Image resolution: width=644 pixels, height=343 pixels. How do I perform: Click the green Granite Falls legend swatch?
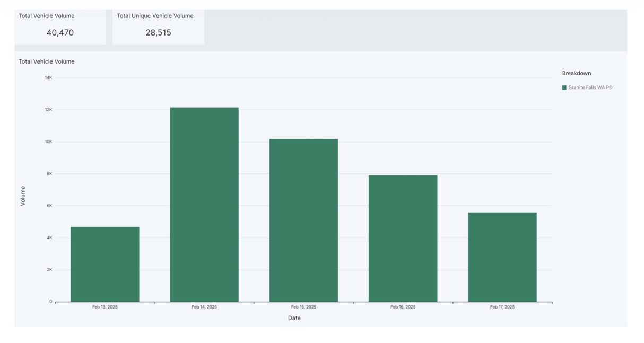click(564, 87)
